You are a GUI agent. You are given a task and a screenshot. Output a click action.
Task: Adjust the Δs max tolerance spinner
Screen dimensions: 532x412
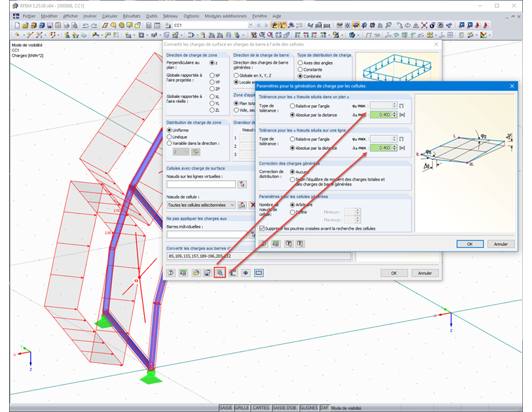394,148
